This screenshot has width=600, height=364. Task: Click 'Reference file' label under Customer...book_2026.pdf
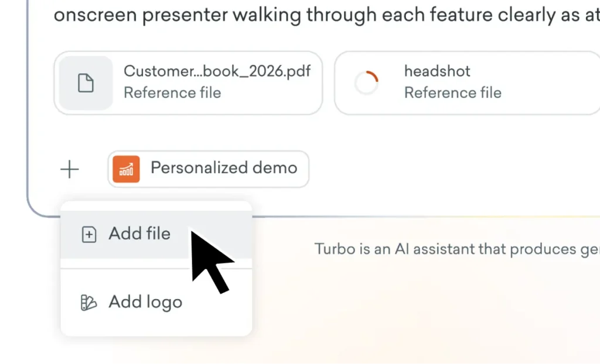tap(172, 92)
